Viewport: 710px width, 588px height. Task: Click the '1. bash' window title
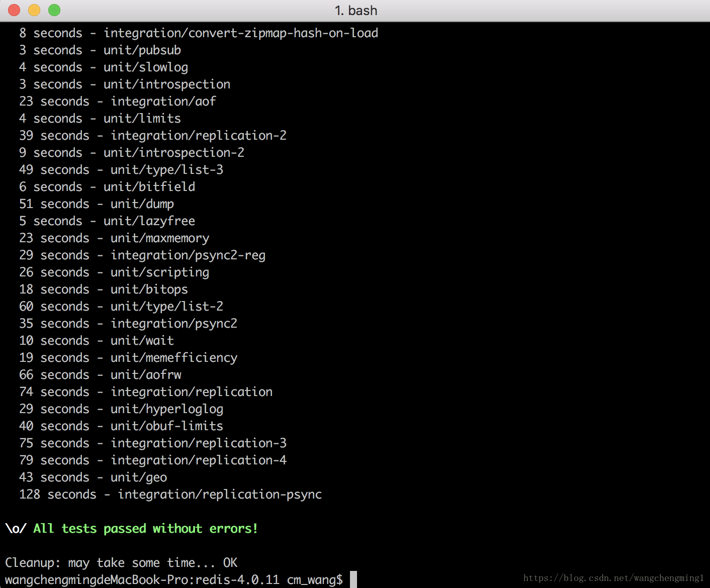pyautogui.click(x=356, y=11)
